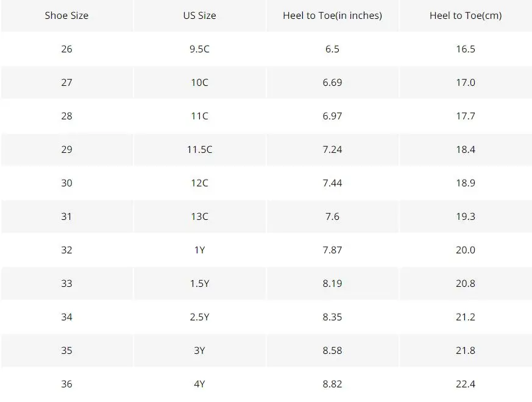532x402 pixels.
Task: Click the 21.8 cm value
Action: (466, 350)
